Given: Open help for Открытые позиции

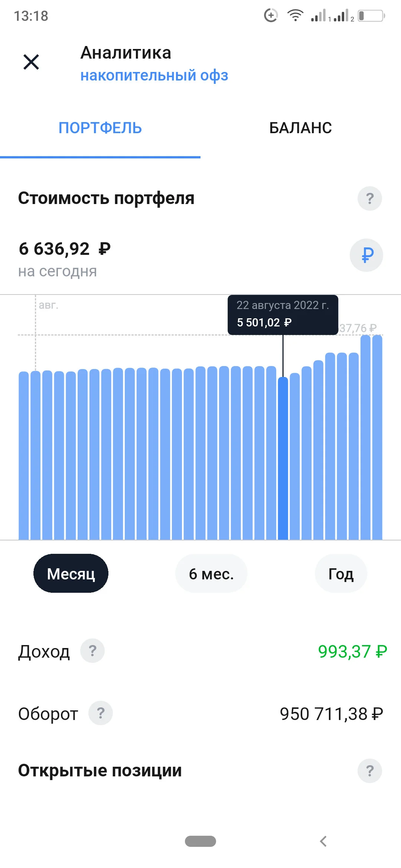Looking at the screenshot, I should 369,771.
